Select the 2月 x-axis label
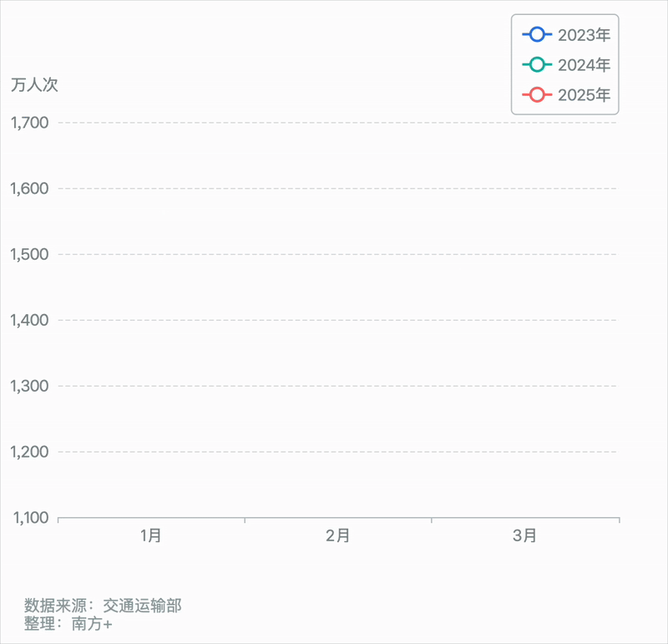This screenshot has height=644, width=668. click(338, 536)
